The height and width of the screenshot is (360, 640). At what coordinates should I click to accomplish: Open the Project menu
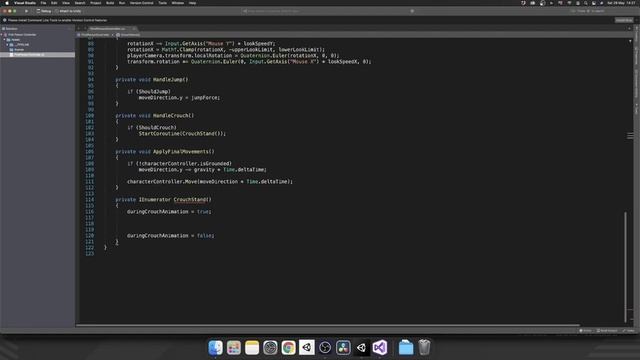[96, 3]
